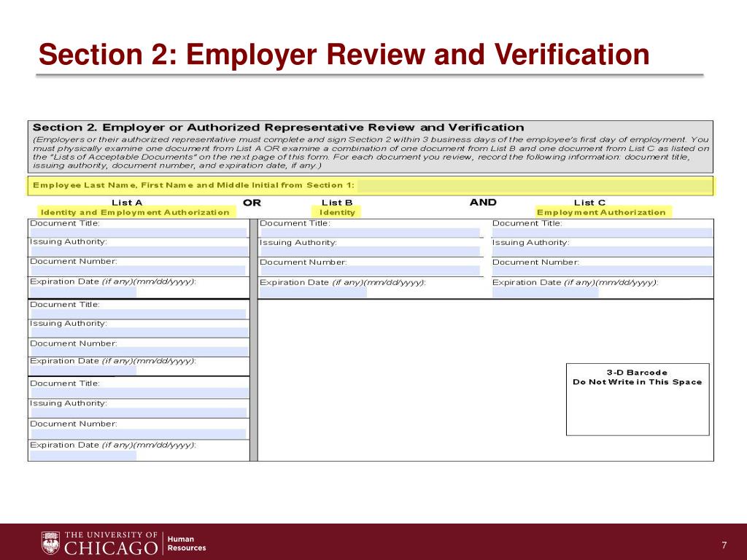This screenshot has height=560, width=747.
Task: Click first List A Issuing Authority field
Action: tap(139, 251)
